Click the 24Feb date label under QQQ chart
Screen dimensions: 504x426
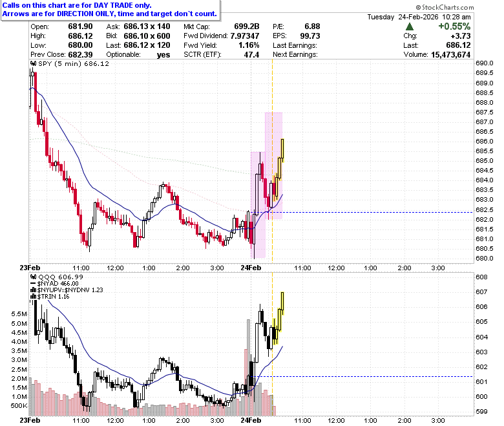click(x=251, y=420)
